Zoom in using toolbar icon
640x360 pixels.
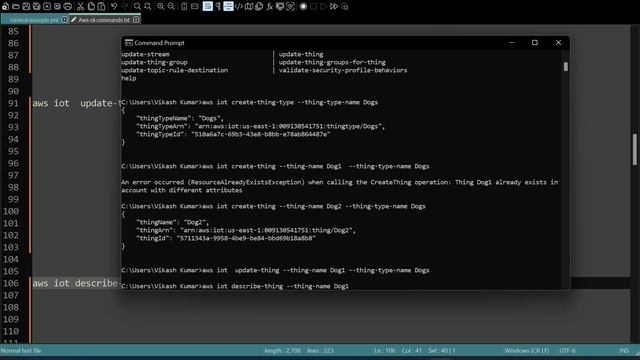161,7
